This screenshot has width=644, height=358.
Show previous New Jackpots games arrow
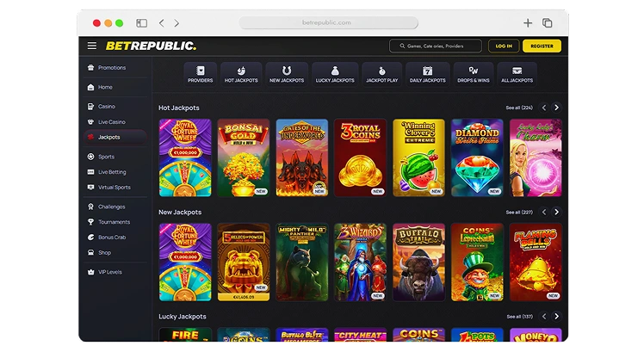pyautogui.click(x=544, y=213)
